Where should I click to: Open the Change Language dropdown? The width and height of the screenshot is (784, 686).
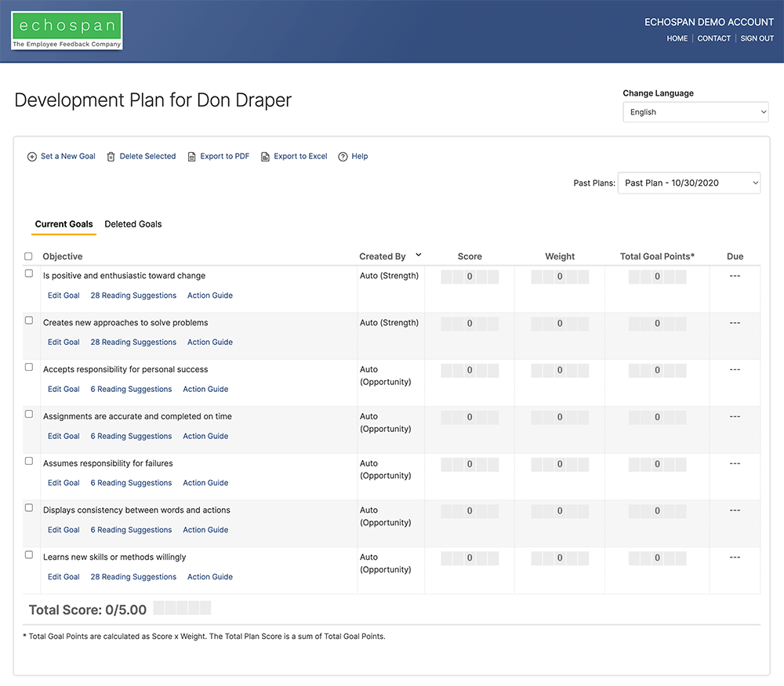(695, 112)
